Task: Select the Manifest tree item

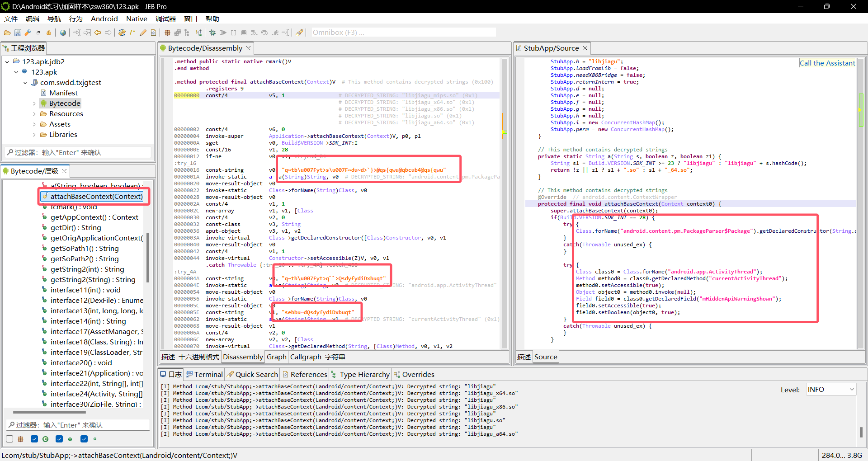Action: click(x=63, y=93)
